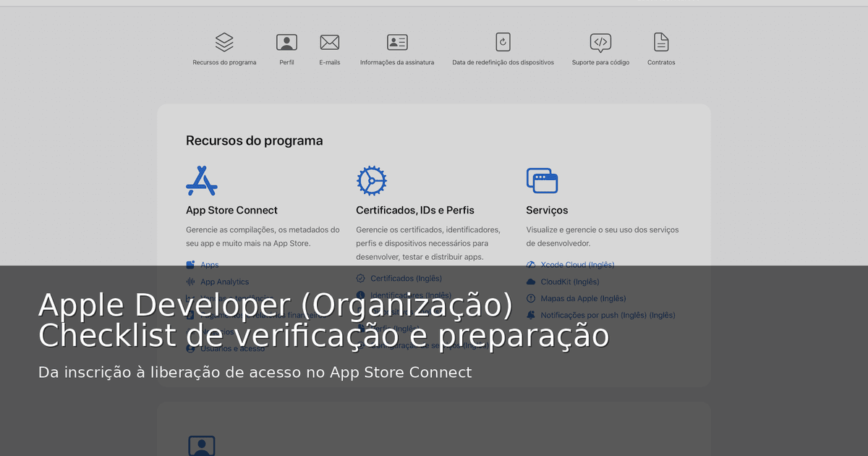868x456 pixels.
Task: Open the Usuários e acesso link
Action: 232,348
